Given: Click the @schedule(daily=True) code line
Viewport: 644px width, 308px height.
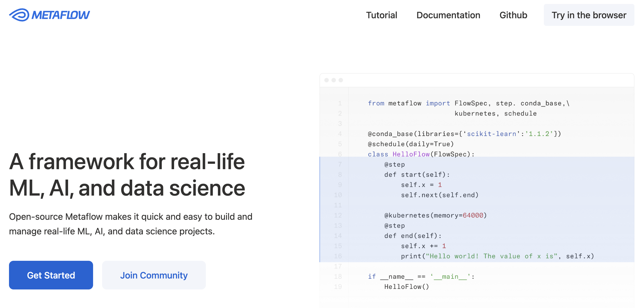Looking at the screenshot, I should [x=411, y=144].
